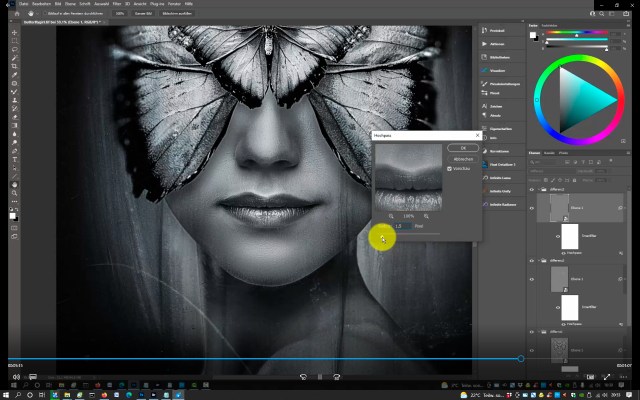The width and height of the screenshot is (640, 400).
Task: Toggle the Vorschau checkbox in Hochpass dialog
Action: [x=449, y=168]
